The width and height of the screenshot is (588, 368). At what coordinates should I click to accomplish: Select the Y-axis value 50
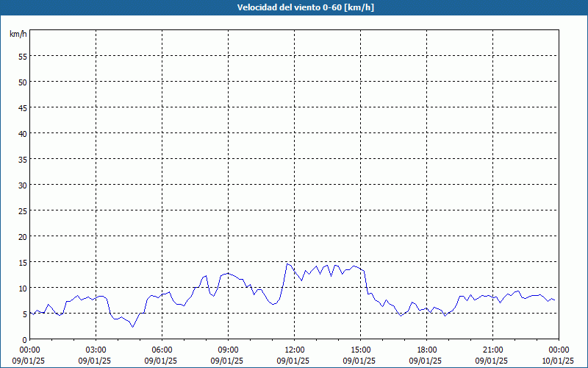pos(23,82)
